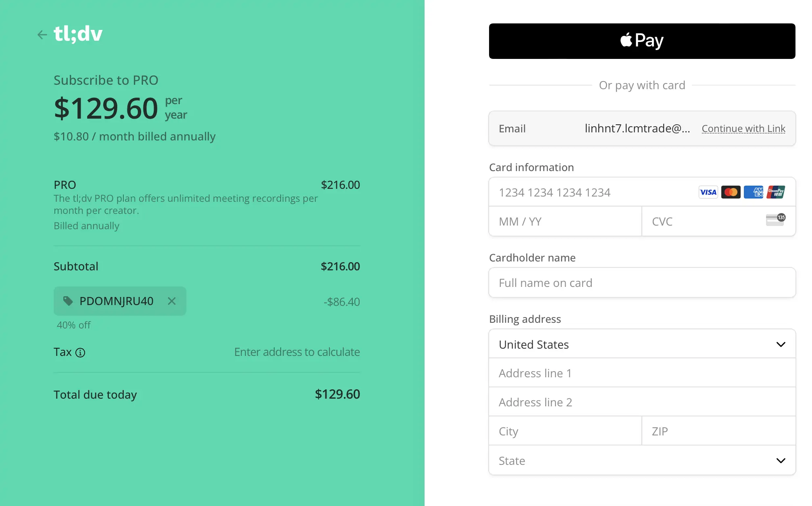Click the UnionPay card icon
Viewport: 812px width, 506px height.
(x=776, y=192)
